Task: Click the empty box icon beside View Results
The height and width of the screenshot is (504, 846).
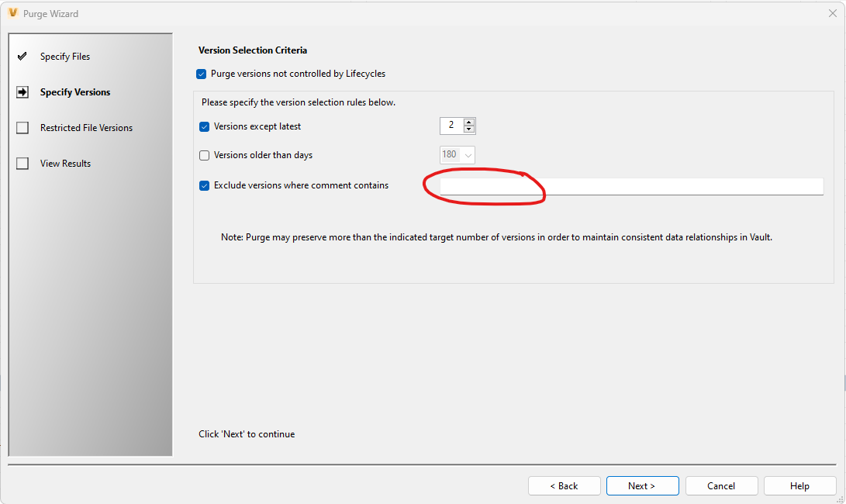Action: click(x=22, y=163)
